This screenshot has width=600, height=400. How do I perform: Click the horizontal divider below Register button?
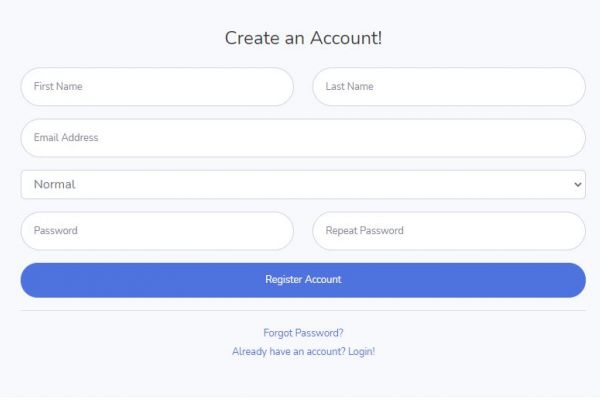(303, 310)
